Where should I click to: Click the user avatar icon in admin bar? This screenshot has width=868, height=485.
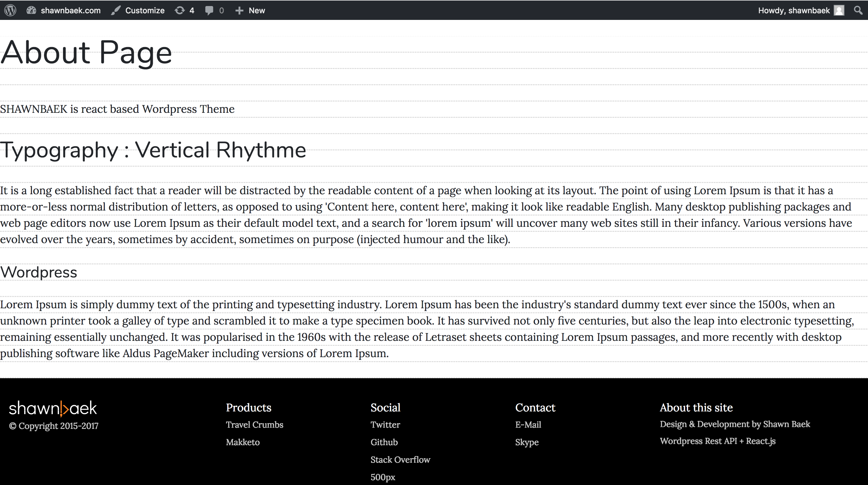(x=839, y=10)
